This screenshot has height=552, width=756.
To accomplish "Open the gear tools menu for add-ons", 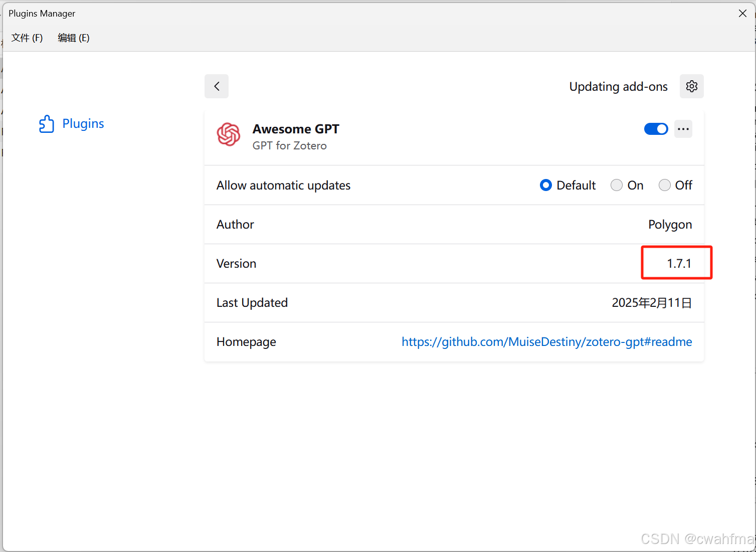I will tap(691, 86).
